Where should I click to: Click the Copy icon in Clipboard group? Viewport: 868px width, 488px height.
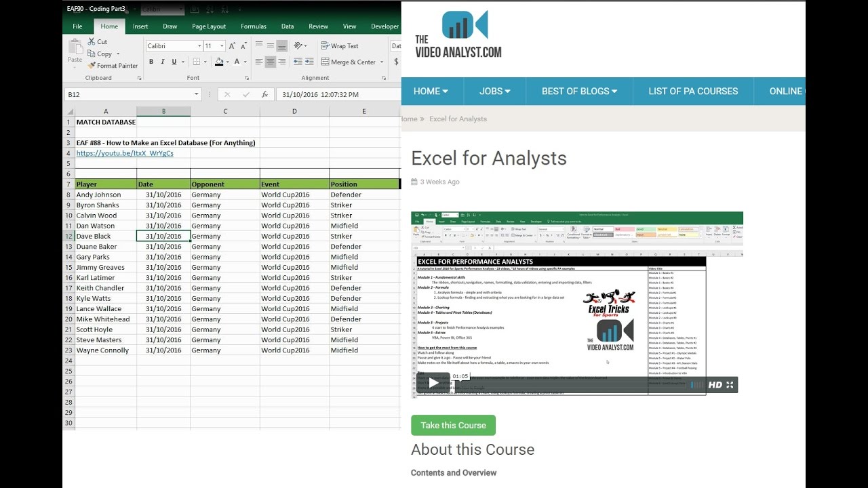click(92, 54)
